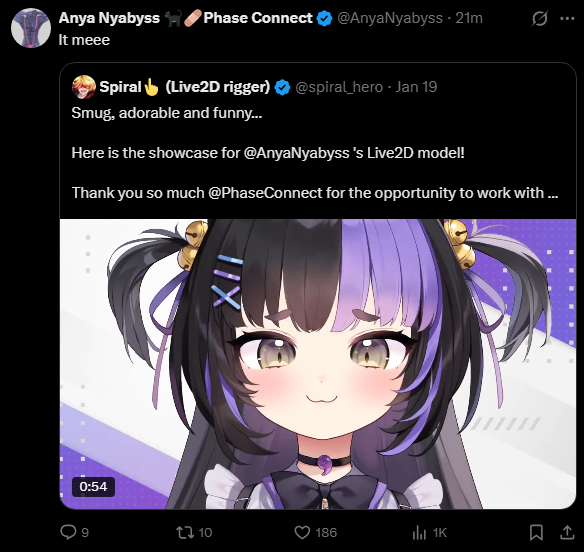This screenshot has width=584, height=552.
Task: Click the reply icon with 9 replies
Action: (x=68, y=532)
